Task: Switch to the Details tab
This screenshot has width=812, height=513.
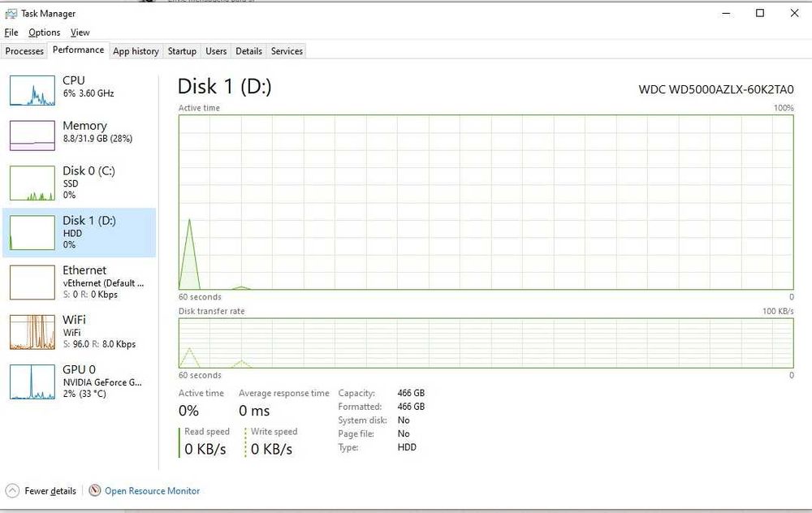Action: point(248,51)
